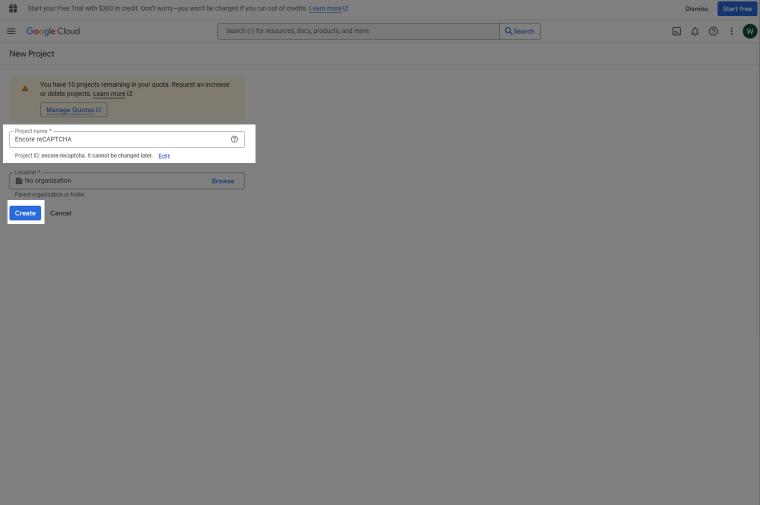The width and height of the screenshot is (760, 505).
Task: Open the three-dot settings menu
Action: coord(731,31)
